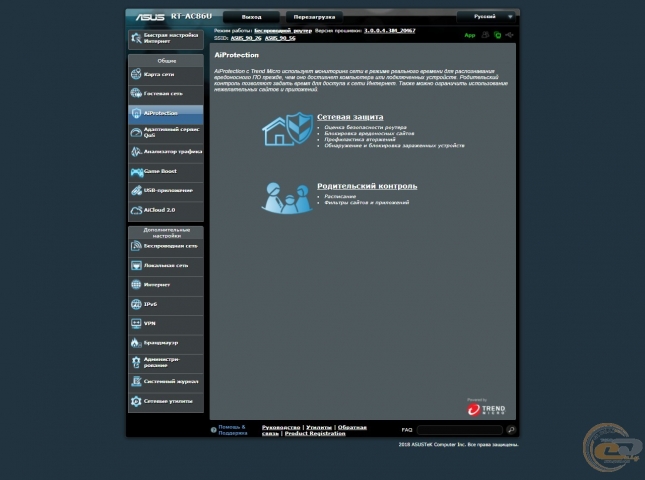Open the Родительский контроль link
645x480 pixels.
(x=367, y=186)
